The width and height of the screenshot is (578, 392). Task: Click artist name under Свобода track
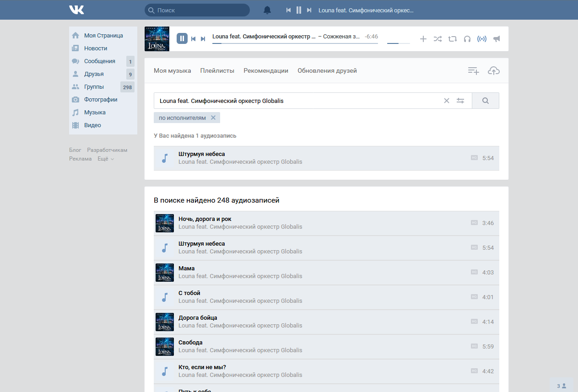(240, 350)
